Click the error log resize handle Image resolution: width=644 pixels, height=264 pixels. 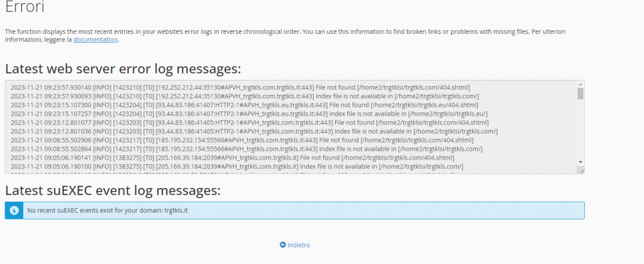point(580,170)
